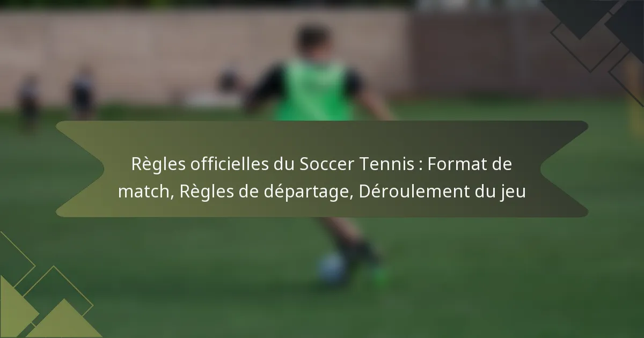Viewport: 644px width, 338px height.
Task: Click the player's green training bib
Action: tap(313, 90)
